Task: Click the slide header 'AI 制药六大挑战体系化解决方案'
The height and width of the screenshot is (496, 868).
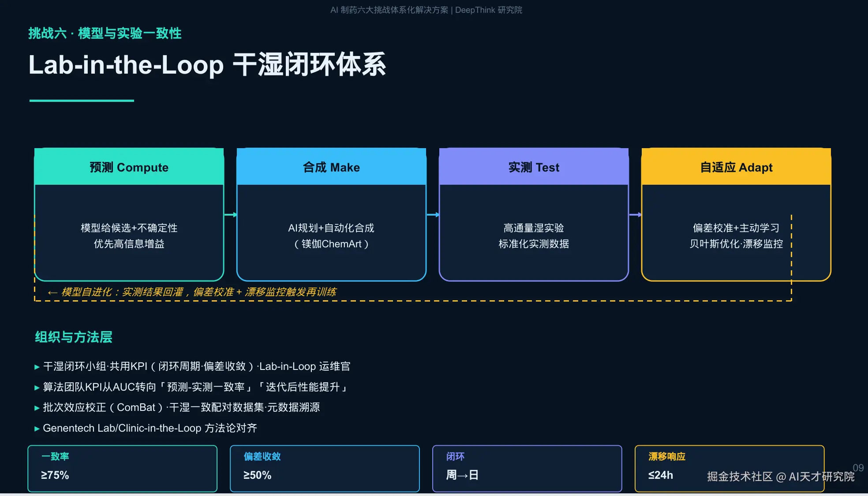Action: 389,10
